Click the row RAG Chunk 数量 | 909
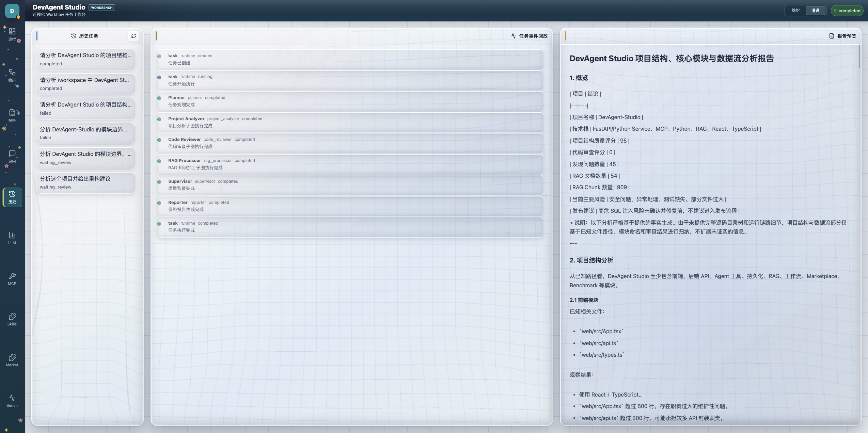 (x=600, y=187)
